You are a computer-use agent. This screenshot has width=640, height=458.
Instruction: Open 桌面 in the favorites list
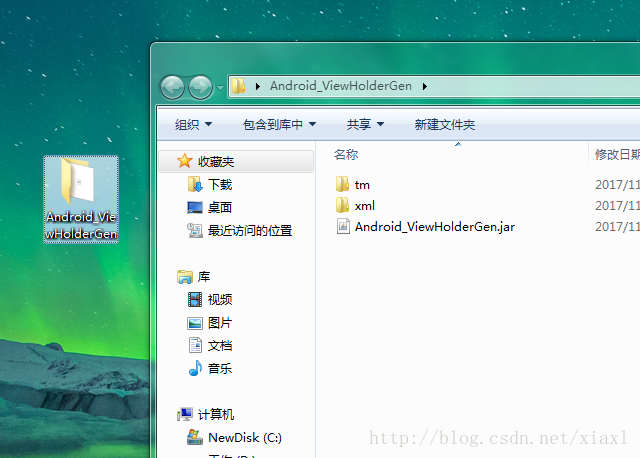pos(220,207)
